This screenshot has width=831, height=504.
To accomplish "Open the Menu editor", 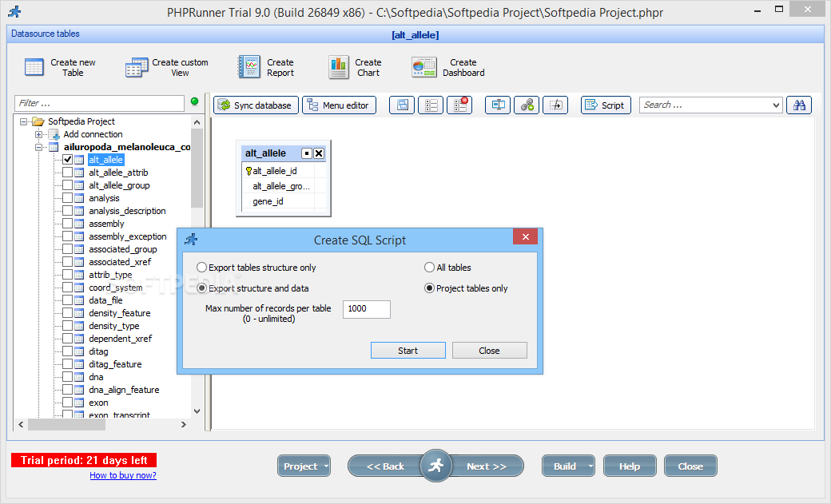I will [339, 105].
